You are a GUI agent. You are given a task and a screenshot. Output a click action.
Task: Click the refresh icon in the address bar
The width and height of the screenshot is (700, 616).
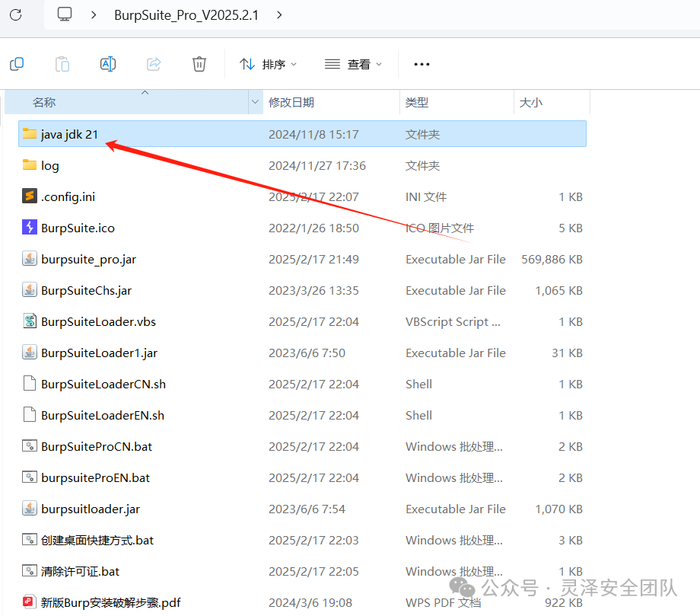click(x=16, y=14)
